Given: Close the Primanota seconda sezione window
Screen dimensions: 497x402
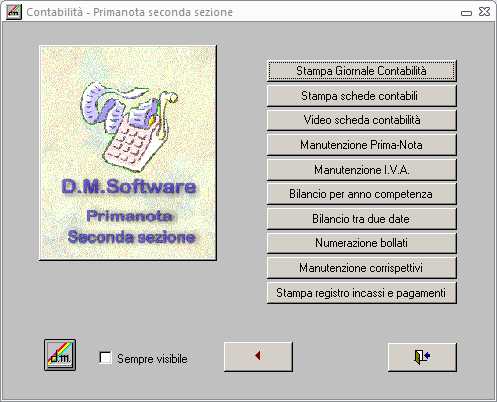Looking at the screenshot, I should tap(484, 12).
